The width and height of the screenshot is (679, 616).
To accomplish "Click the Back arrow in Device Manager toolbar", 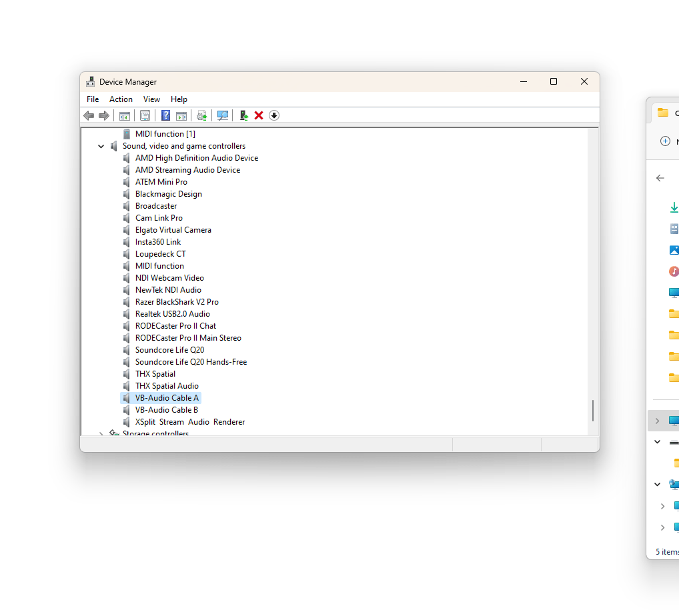I will pyautogui.click(x=89, y=115).
